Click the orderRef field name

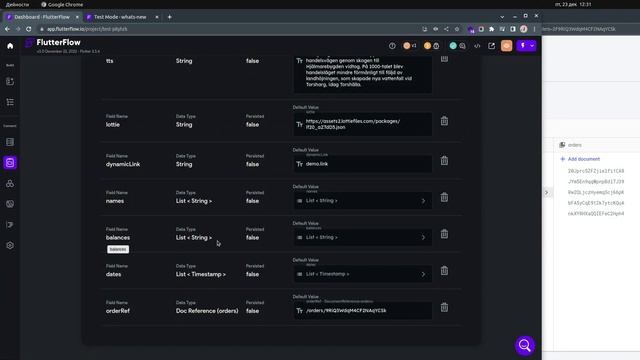pos(118,311)
